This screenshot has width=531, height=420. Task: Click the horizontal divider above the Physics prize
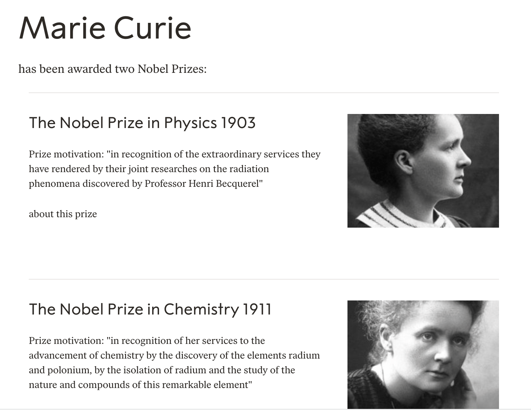264,93
